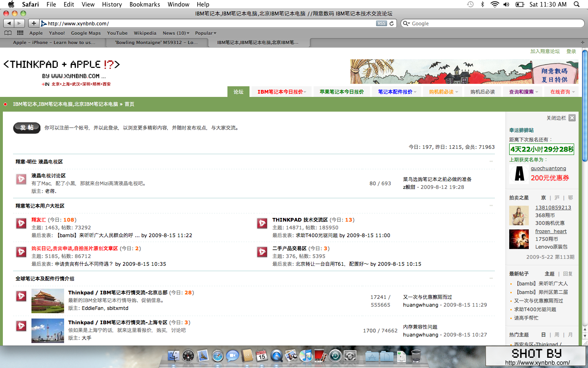Click the 发帖 post button
The image size is (588, 368).
pyautogui.click(x=27, y=128)
